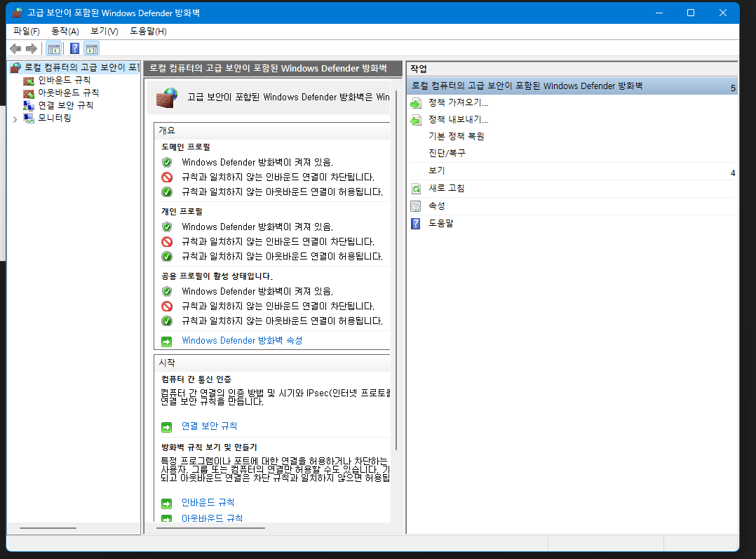Toggle the console tree pane toolbar icon
The height and width of the screenshot is (559, 756).
click(x=53, y=48)
